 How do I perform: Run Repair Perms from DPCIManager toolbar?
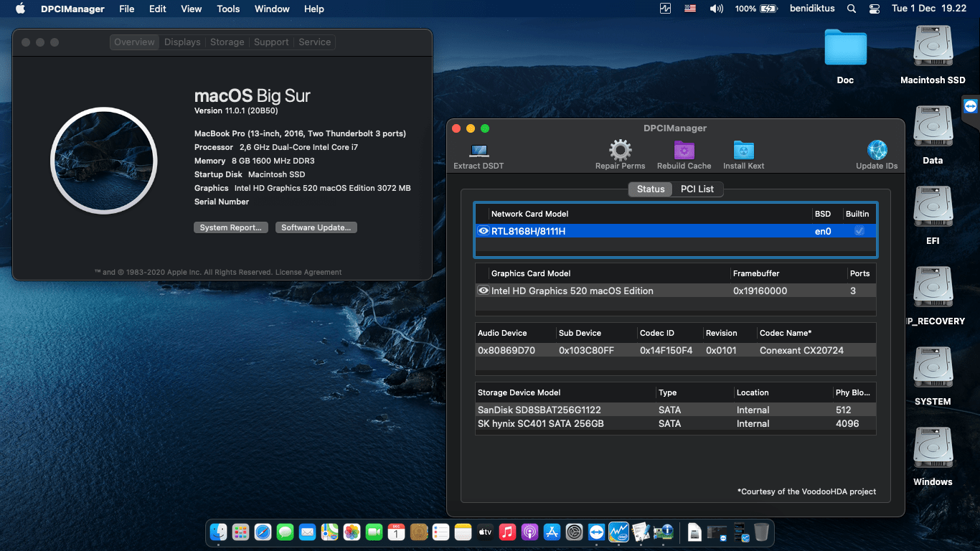[620, 150]
